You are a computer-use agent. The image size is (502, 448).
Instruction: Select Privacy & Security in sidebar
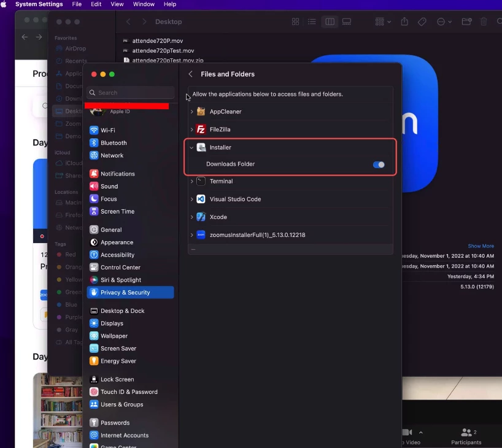pyautogui.click(x=130, y=292)
